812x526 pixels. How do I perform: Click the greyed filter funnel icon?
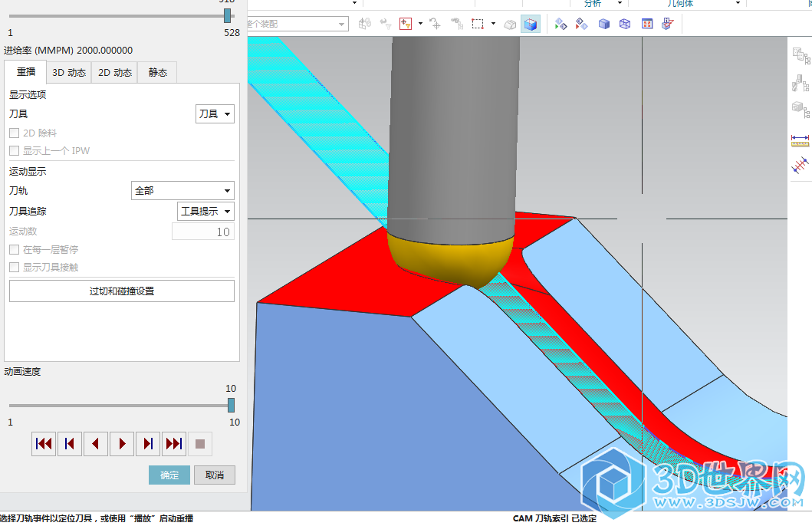point(386,24)
